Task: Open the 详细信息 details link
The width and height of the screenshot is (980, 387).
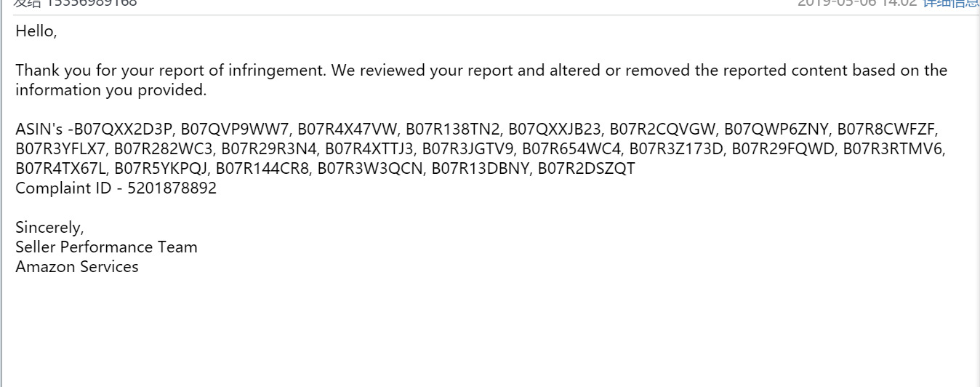Action: 950,3
